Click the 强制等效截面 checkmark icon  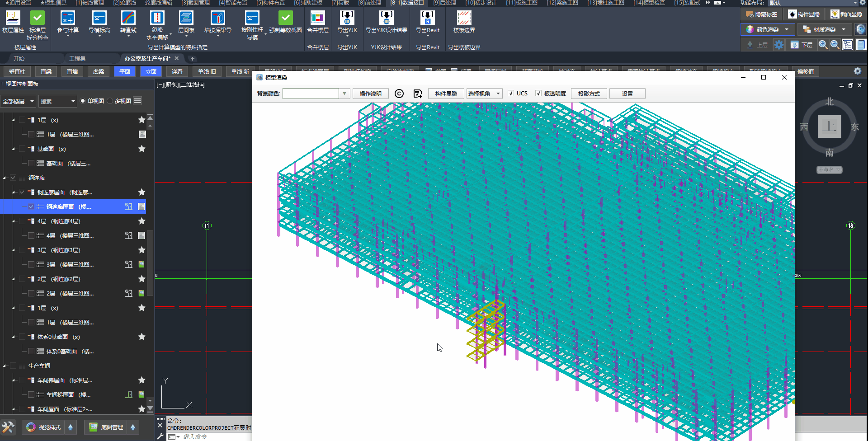285,19
